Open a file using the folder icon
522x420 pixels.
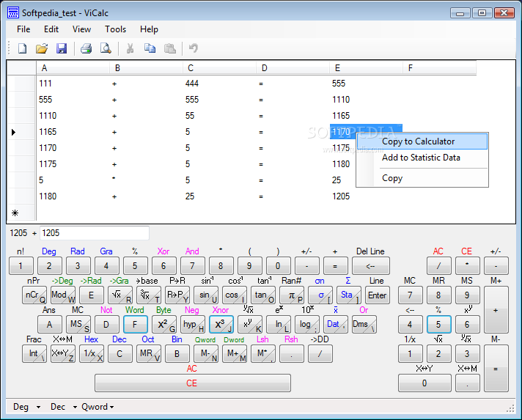click(42, 48)
